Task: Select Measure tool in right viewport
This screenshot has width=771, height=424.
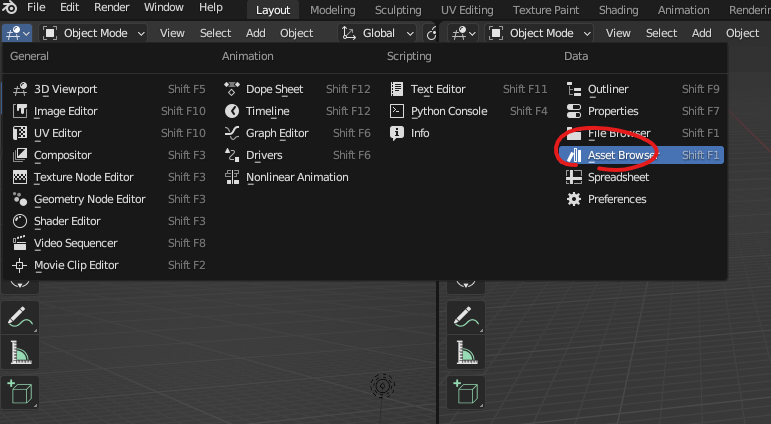Action: tap(466, 352)
